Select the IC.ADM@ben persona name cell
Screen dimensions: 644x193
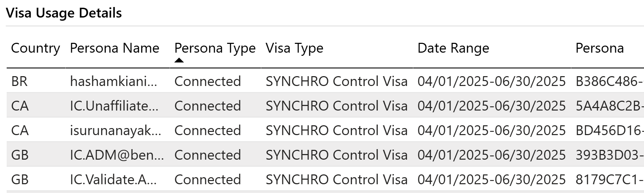(x=117, y=155)
